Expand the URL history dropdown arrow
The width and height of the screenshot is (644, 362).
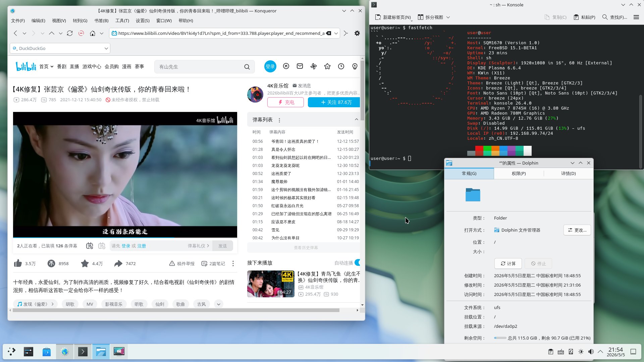336,33
